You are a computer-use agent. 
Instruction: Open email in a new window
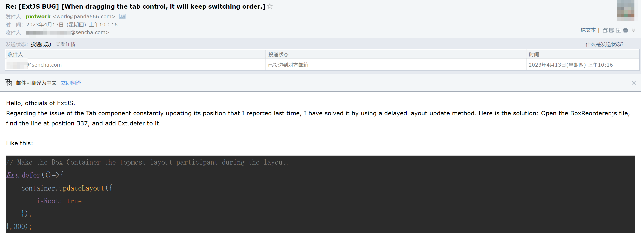coord(606,30)
